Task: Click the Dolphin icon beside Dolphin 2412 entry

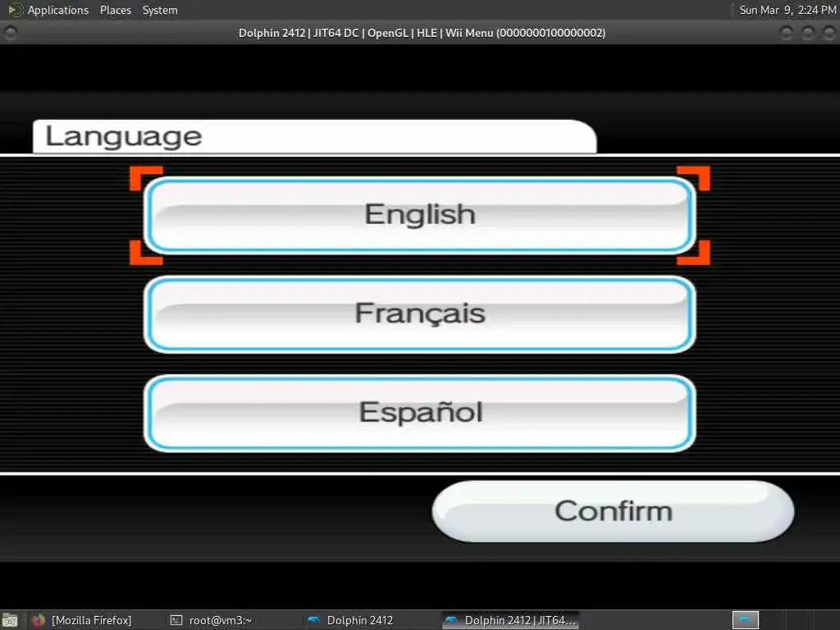Action: 314,620
